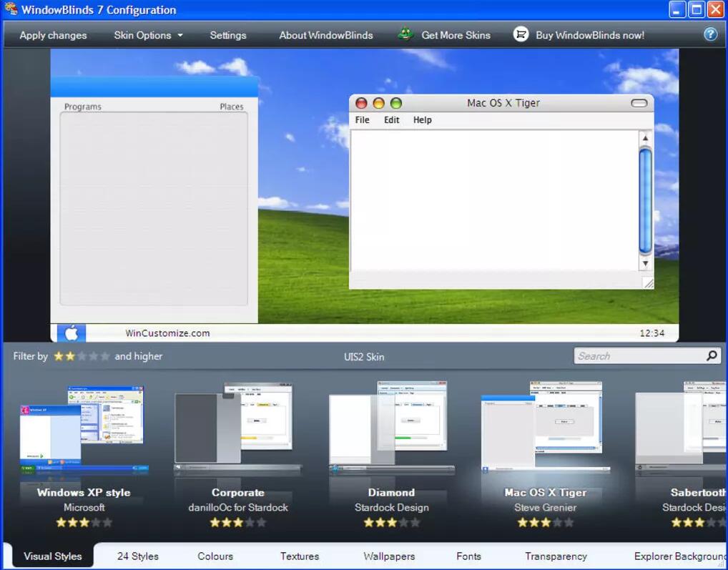The height and width of the screenshot is (570, 728).
Task: Toggle the pill button on Mac preview titlebar
Action: pyautogui.click(x=639, y=103)
